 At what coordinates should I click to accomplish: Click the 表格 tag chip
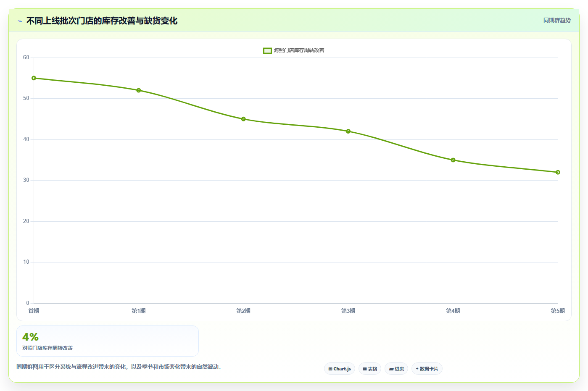click(x=370, y=369)
